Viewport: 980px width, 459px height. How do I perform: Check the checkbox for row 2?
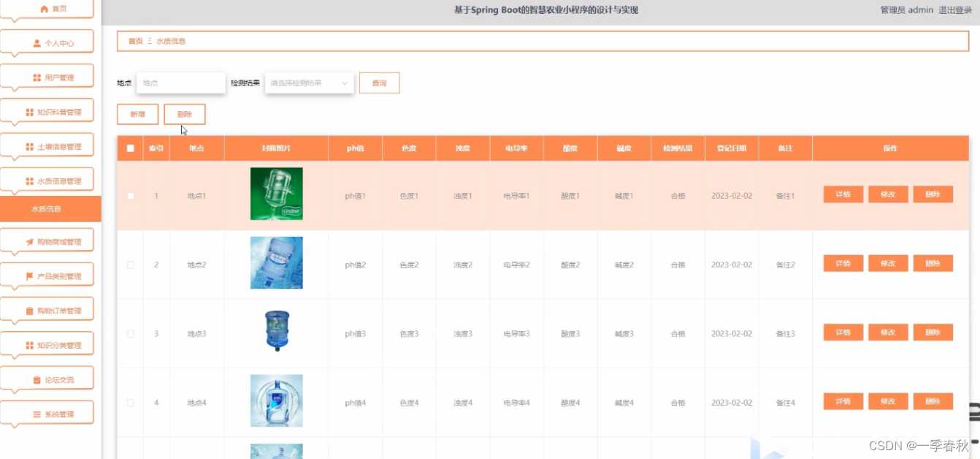click(131, 265)
